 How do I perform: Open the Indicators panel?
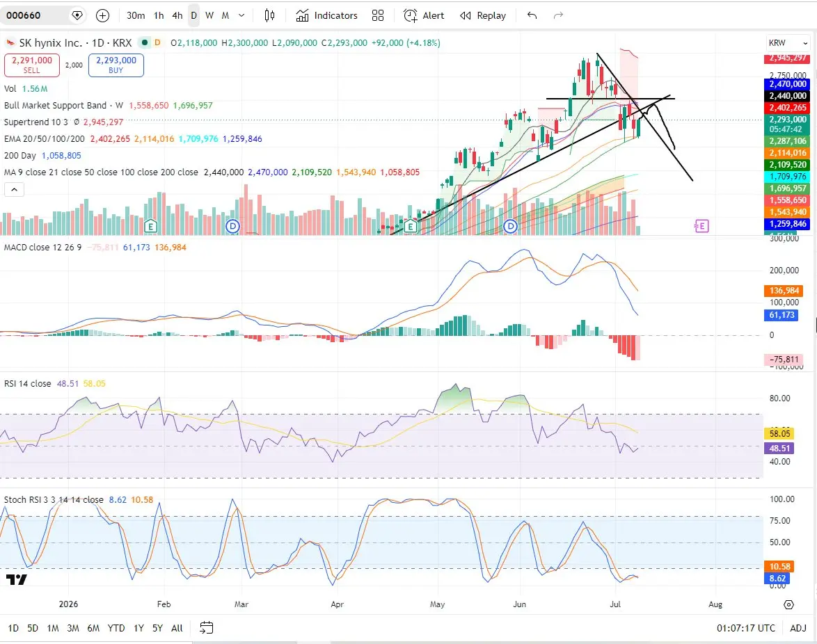click(x=326, y=15)
